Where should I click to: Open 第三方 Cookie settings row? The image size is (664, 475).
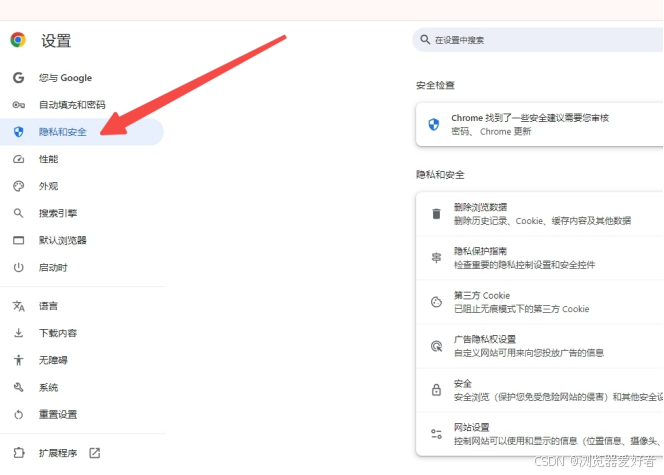540,302
